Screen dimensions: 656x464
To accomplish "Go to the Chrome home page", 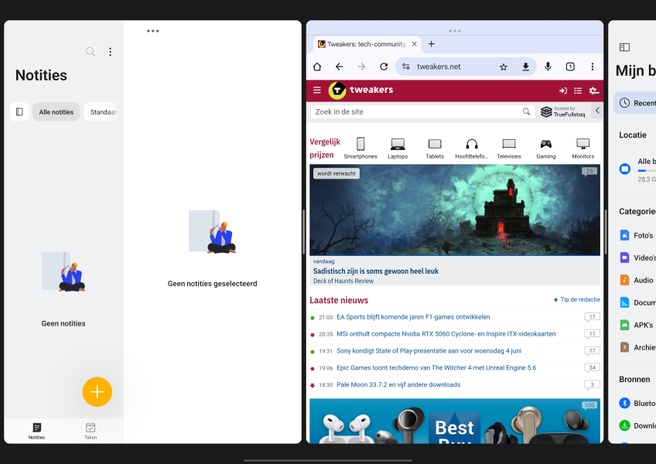I will tap(317, 67).
